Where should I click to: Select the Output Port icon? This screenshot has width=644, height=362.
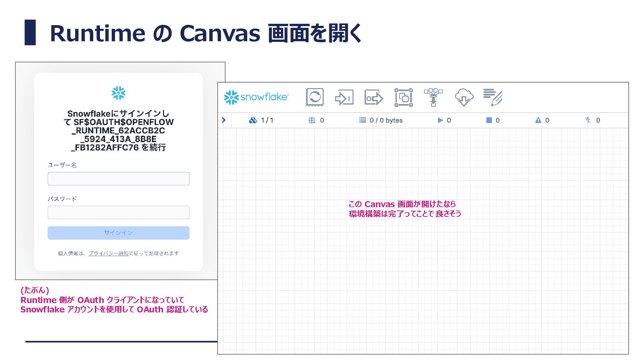(374, 98)
